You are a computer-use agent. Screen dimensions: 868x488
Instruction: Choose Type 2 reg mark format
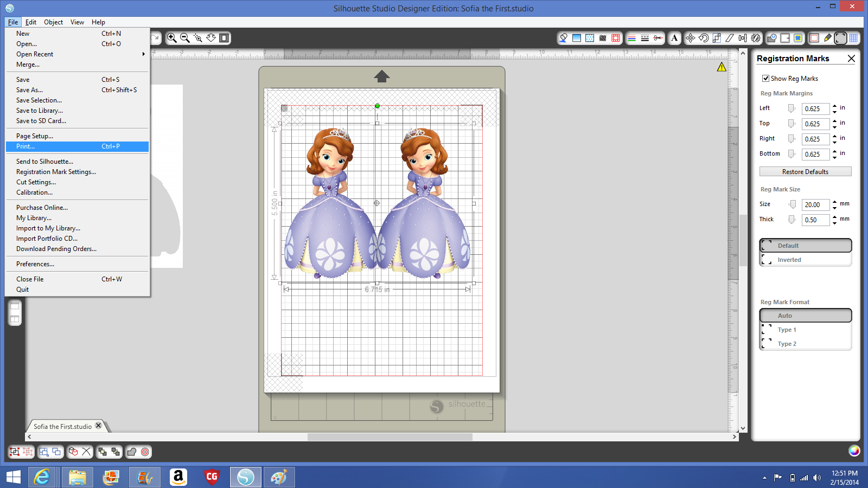click(806, 344)
